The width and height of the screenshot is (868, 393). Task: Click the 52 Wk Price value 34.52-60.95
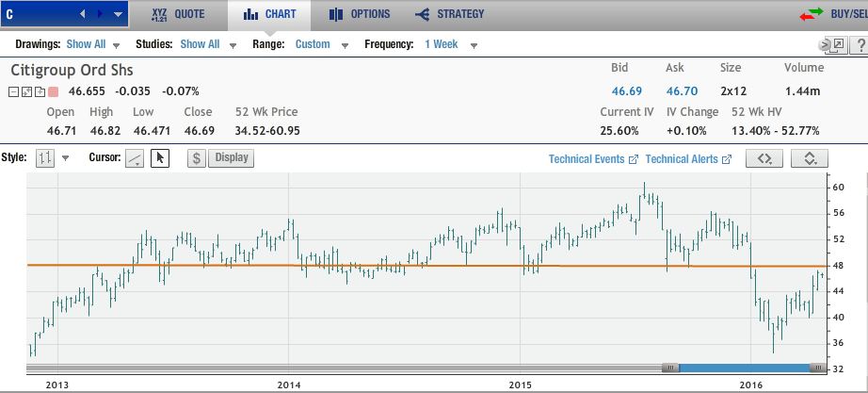point(267,131)
